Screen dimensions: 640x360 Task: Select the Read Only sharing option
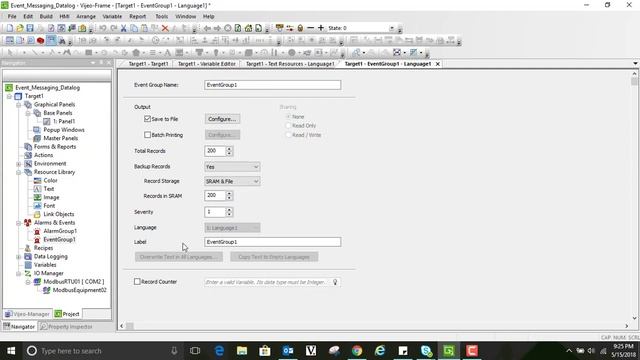(289, 126)
